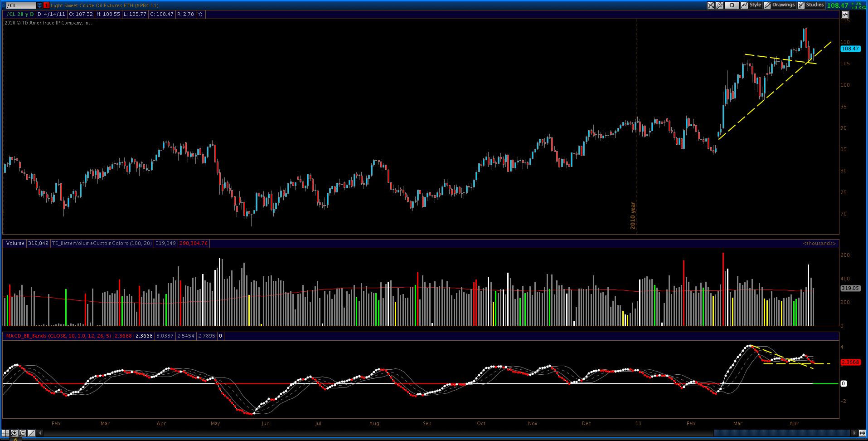Zoom out with the magnifier minus icon
Screen dimensions: 868x441
(23, 433)
